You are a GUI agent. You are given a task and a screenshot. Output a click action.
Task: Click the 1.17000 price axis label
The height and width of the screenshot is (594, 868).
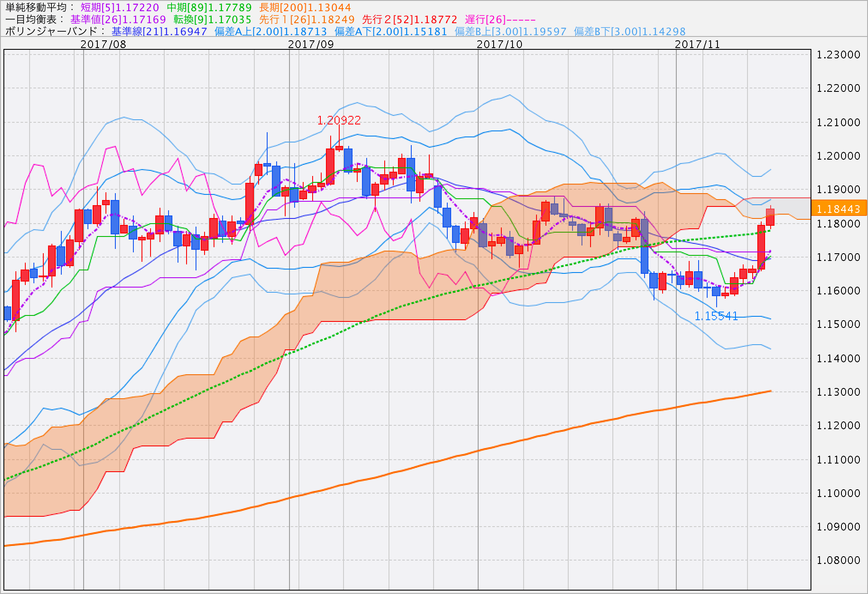pos(838,257)
